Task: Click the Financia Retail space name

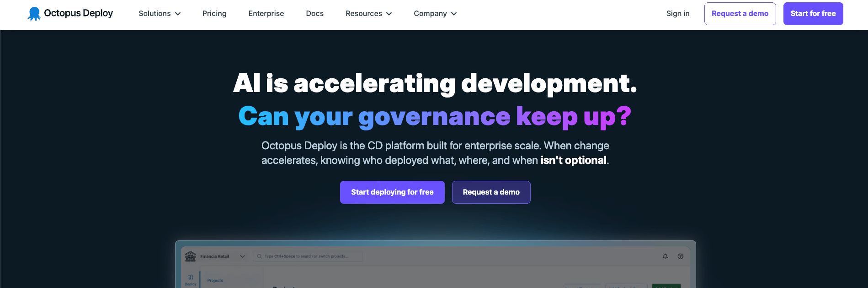Action: 215,256
